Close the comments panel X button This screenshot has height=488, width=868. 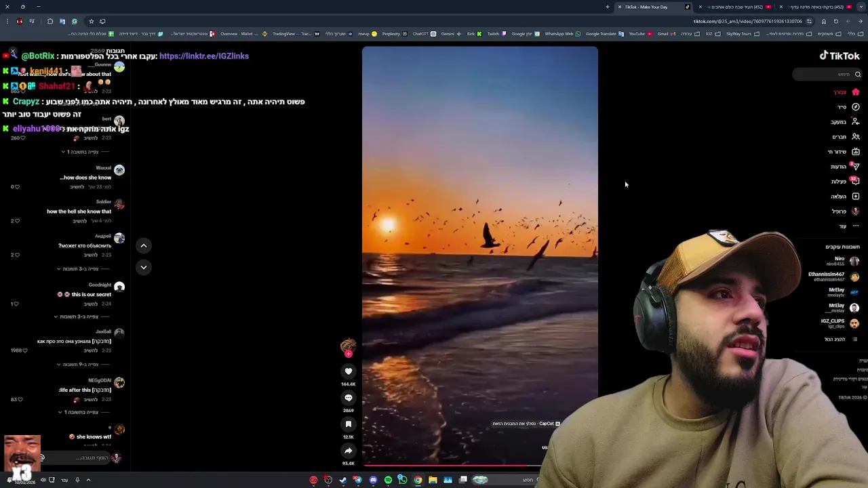click(x=12, y=52)
